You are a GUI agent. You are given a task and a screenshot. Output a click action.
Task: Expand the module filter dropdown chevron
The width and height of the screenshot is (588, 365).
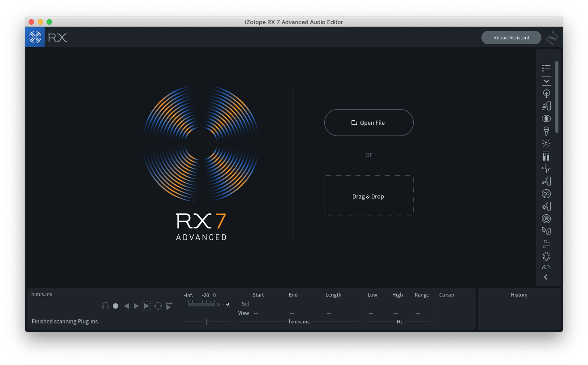[546, 81]
